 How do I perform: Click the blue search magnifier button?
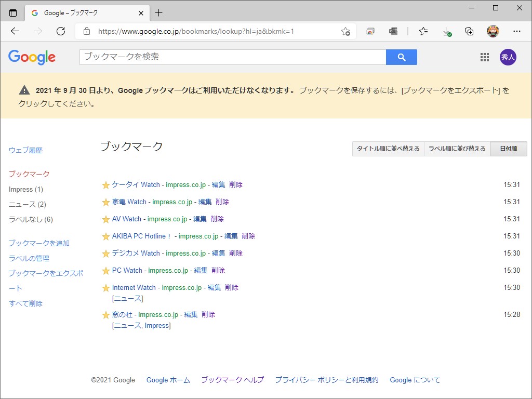(401, 57)
